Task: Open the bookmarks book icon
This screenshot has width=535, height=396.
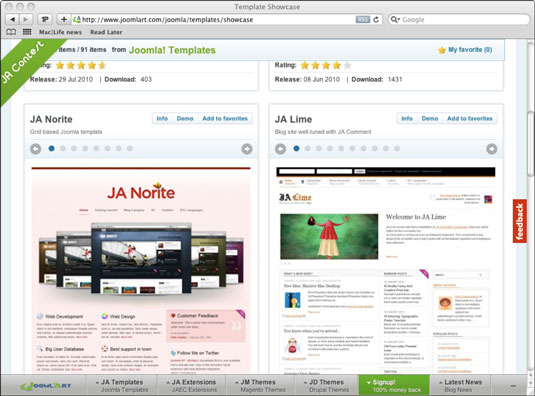Action: [x=11, y=32]
